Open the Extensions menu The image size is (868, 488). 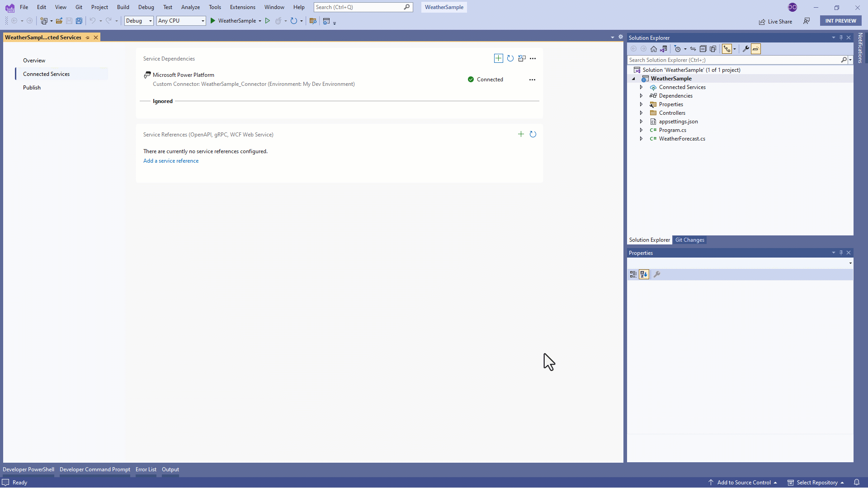(242, 7)
